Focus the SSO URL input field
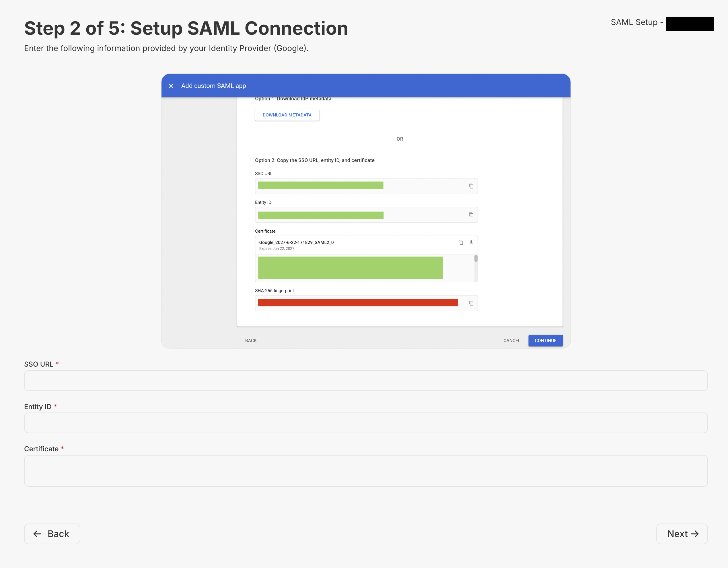The image size is (728, 568). (366, 381)
